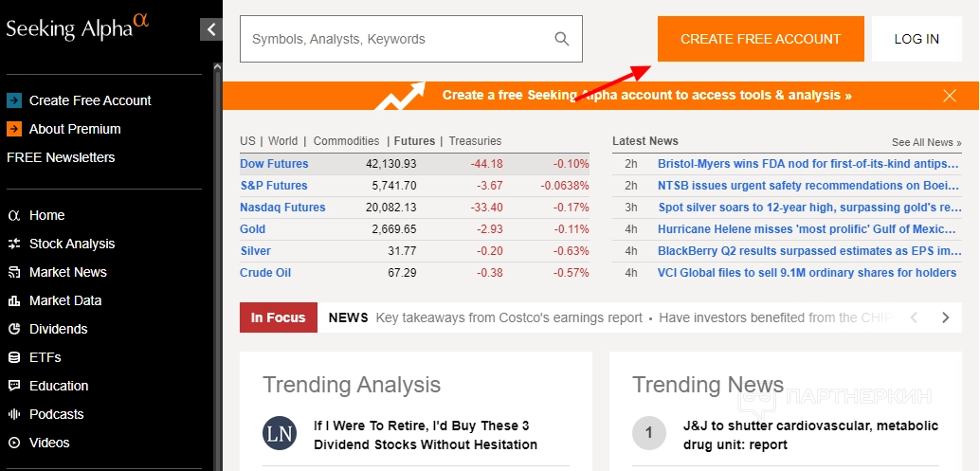The height and width of the screenshot is (471, 980).
Task: Click the blue arrow icon beside Create Free Account
Action: click(x=14, y=100)
